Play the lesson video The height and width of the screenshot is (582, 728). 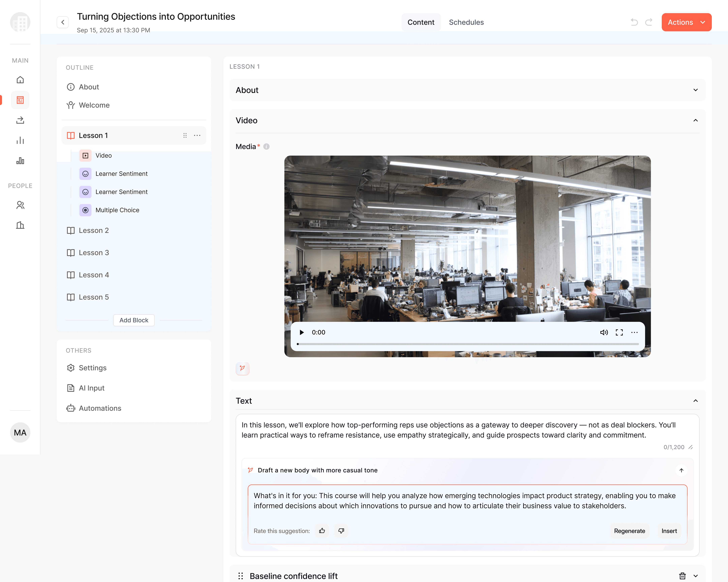[301, 332]
